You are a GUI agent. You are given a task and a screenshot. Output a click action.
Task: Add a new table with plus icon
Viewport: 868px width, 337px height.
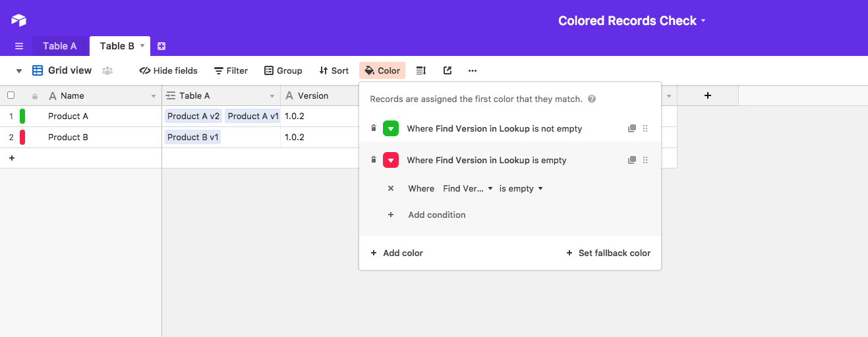[x=161, y=46]
